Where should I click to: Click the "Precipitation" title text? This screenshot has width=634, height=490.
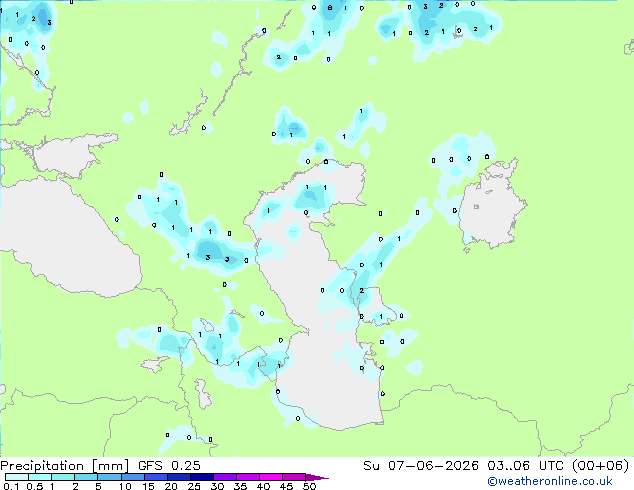(x=42, y=466)
